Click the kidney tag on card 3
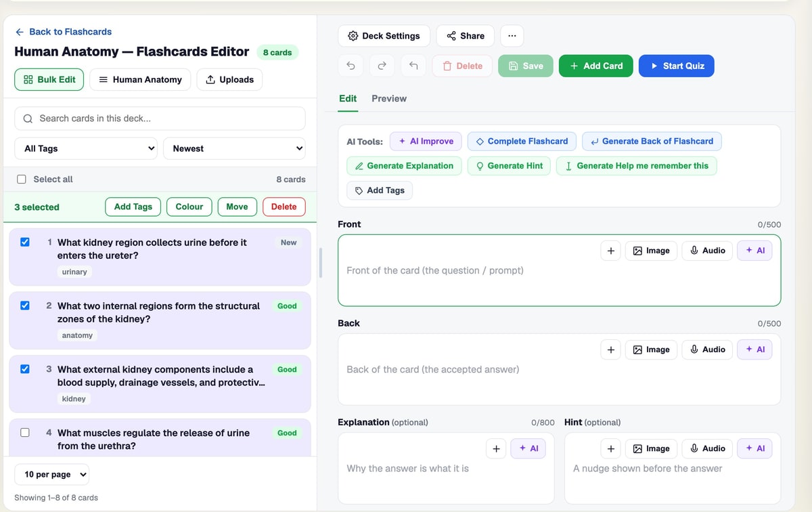 [x=74, y=399]
